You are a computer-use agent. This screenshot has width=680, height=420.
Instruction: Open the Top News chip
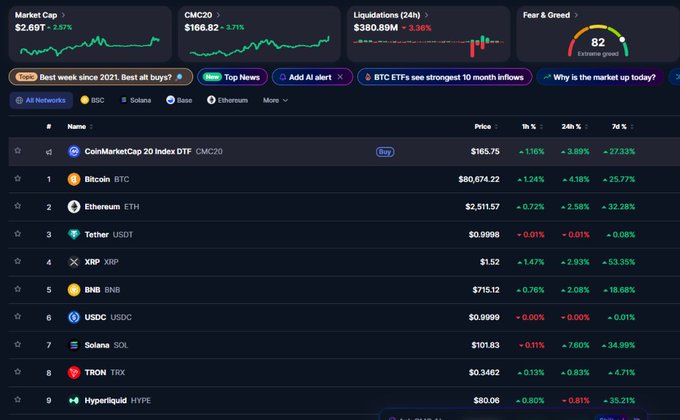pos(232,77)
